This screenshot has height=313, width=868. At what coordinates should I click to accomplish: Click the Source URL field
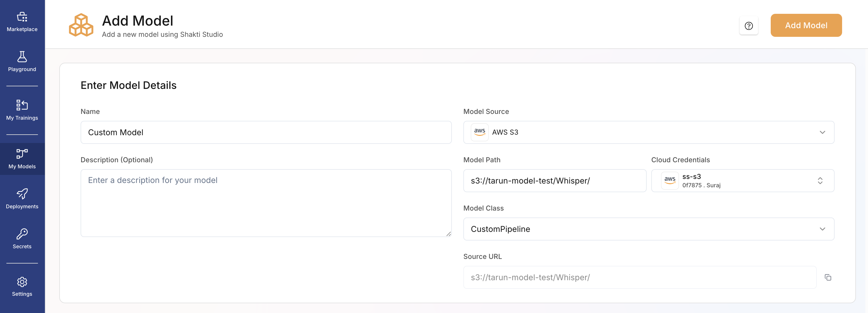[x=639, y=277]
